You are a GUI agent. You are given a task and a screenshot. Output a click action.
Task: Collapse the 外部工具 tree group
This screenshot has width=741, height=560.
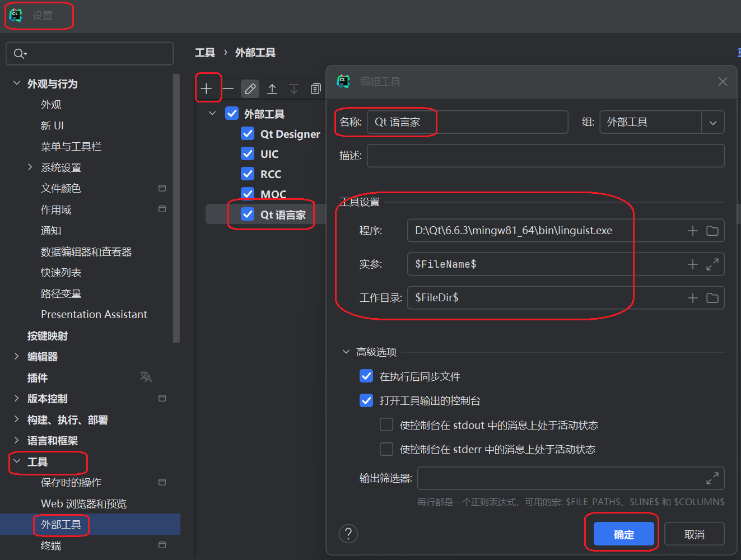pyautogui.click(x=212, y=114)
